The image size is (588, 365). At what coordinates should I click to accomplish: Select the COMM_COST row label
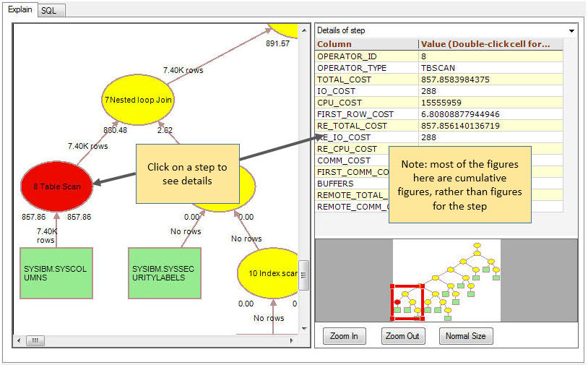pos(344,160)
